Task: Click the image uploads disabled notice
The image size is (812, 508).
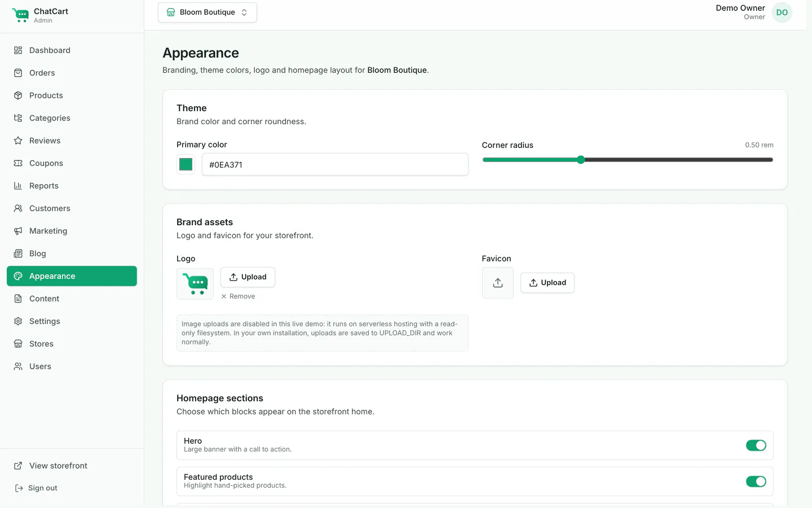Action: coord(323,333)
